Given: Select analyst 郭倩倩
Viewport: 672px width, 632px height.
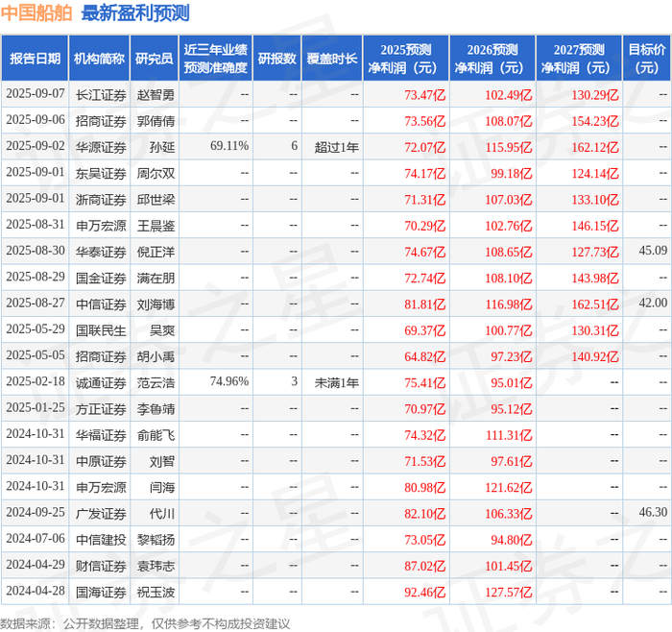Looking at the screenshot, I should pyautogui.click(x=156, y=121).
